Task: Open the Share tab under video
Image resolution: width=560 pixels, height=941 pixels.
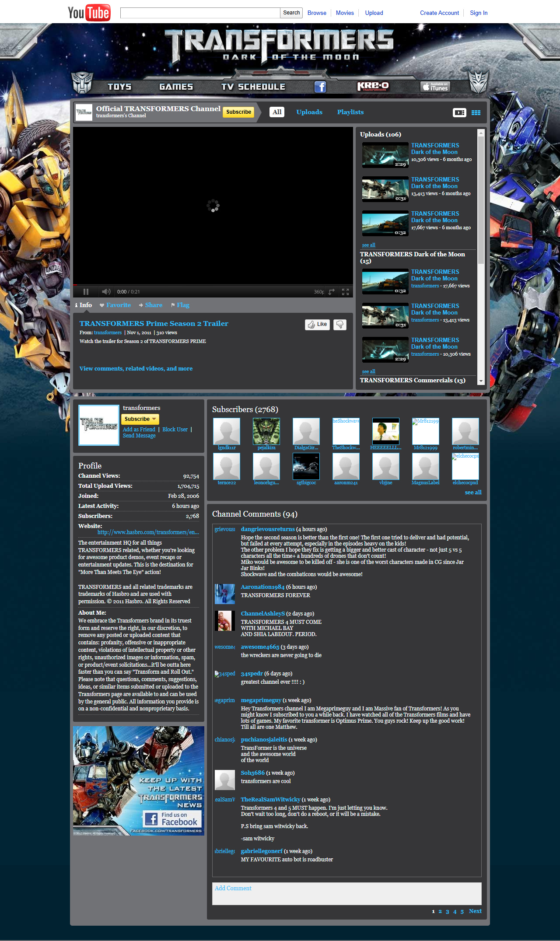Action: coord(150,305)
